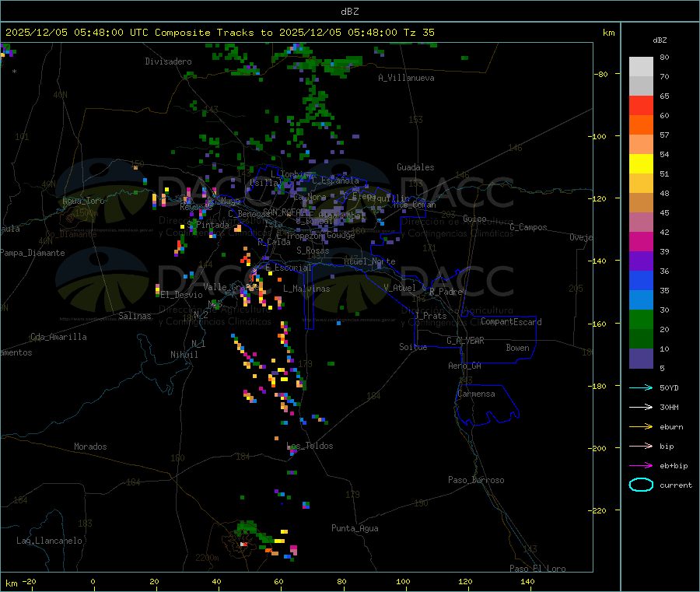
Task: Select the 65 dBZ red color swatch
Action: tap(641, 106)
